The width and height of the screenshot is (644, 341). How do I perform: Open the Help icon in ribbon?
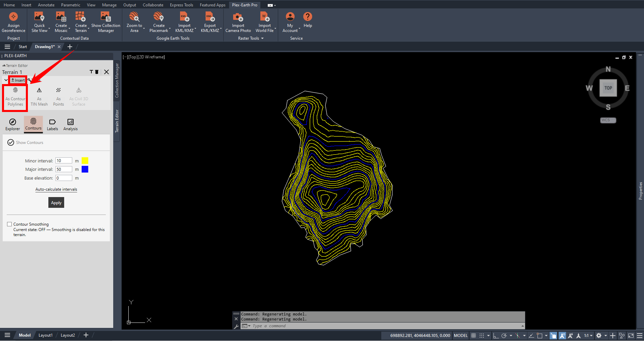[307, 16]
